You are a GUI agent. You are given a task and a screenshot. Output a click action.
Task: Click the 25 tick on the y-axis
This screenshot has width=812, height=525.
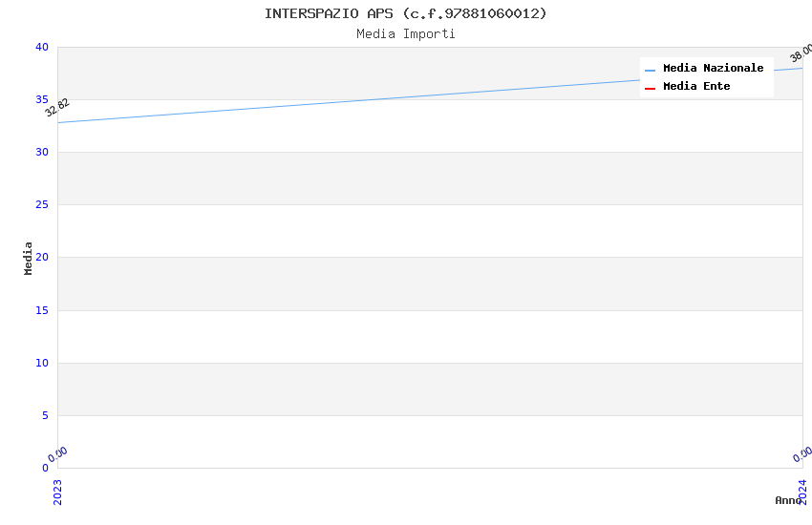click(41, 205)
